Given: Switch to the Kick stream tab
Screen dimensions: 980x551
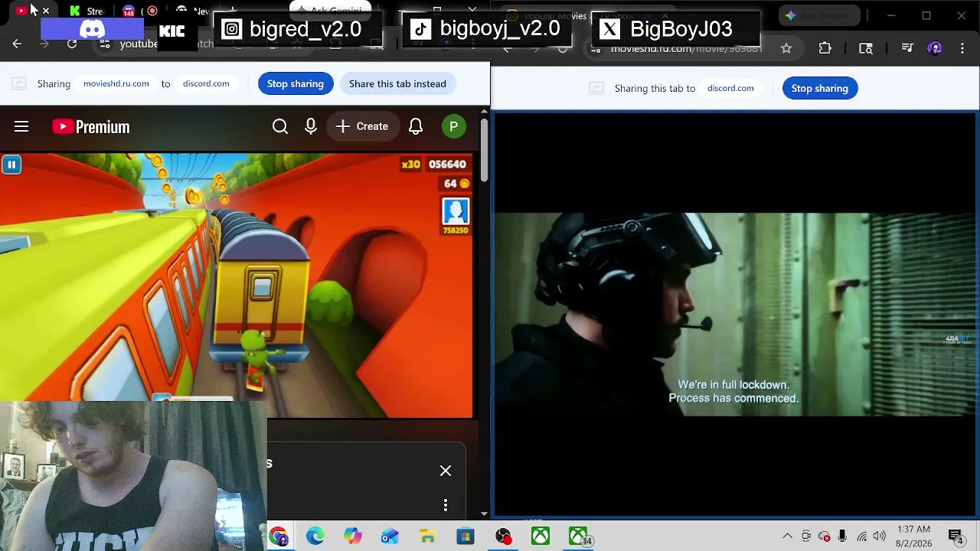Looking at the screenshot, I should tap(86, 11).
